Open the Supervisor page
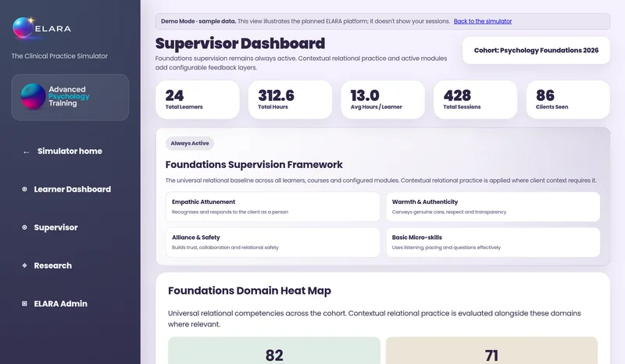The width and height of the screenshot is (625, 364). point(55,227)
